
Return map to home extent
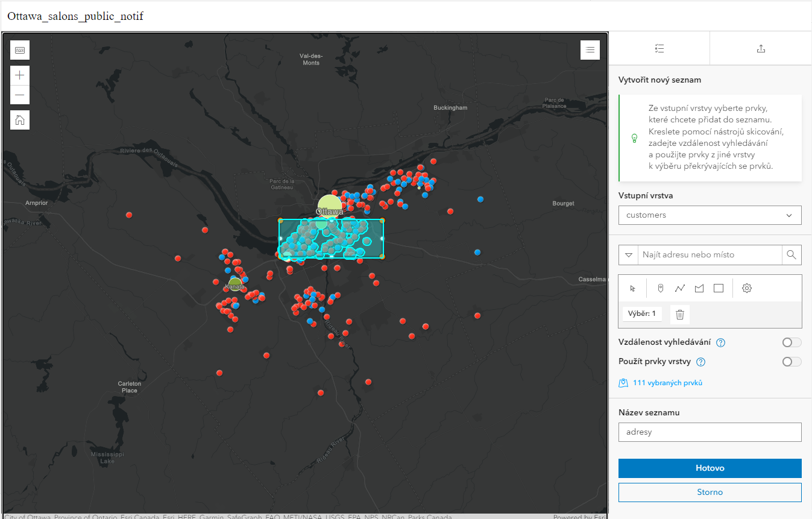(20, 120)
